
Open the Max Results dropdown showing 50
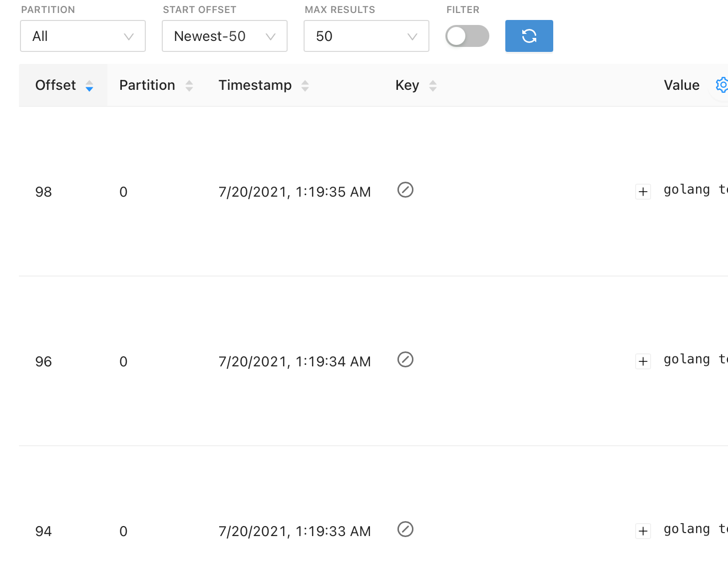click(x=366, y=36)
